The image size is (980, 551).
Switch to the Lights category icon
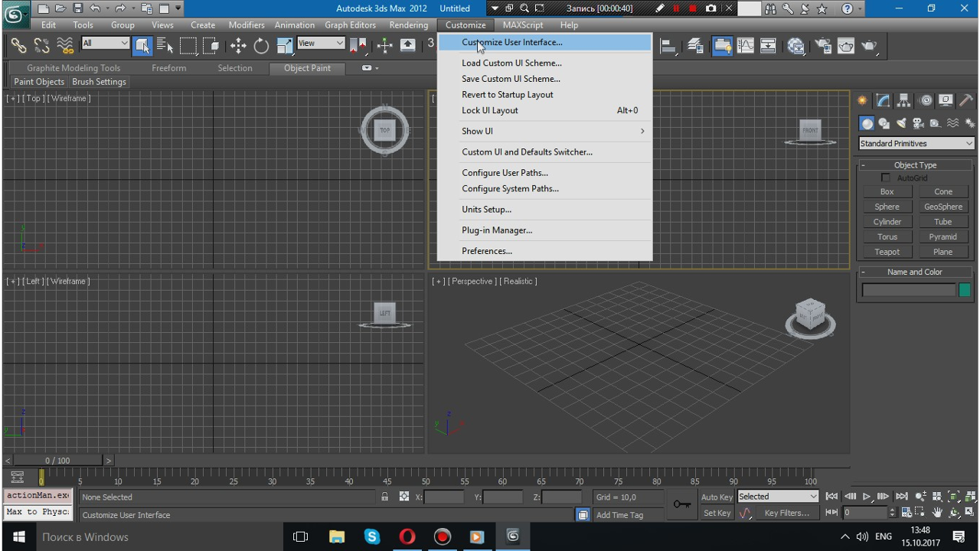click(x=901, y=123)
